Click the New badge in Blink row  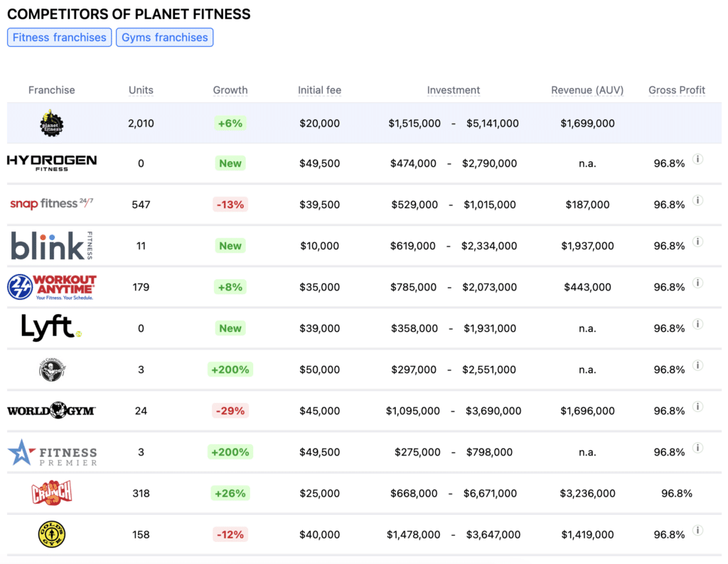[230, 246]
